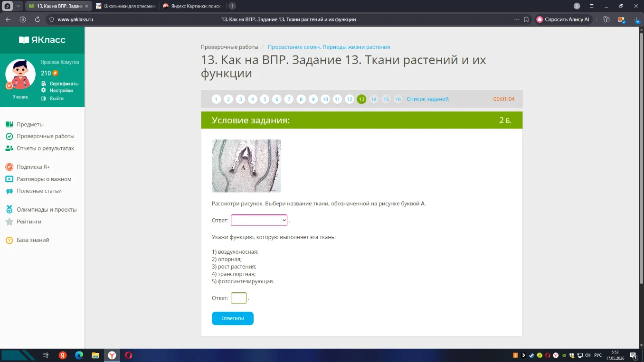Screen dimensions: 644x362
Task: Open the user avatar picture
Action: click(x=20, y=74)
